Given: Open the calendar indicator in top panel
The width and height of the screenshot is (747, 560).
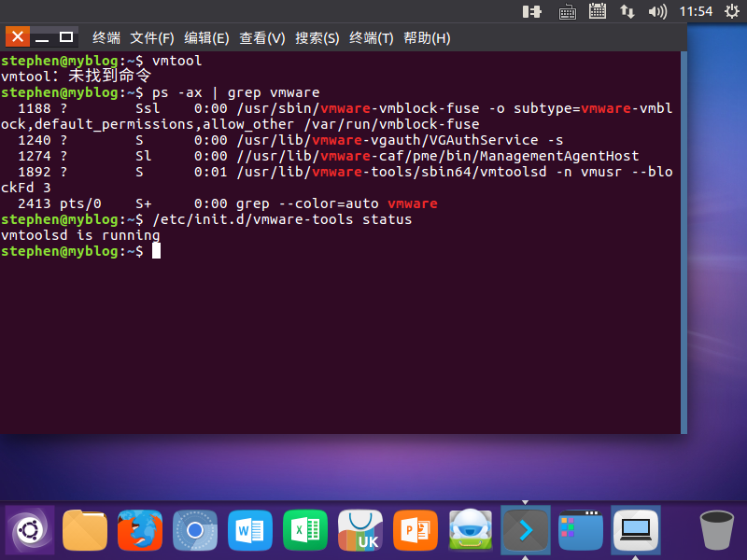Looking at the screenshot, I should coord(598,11).
